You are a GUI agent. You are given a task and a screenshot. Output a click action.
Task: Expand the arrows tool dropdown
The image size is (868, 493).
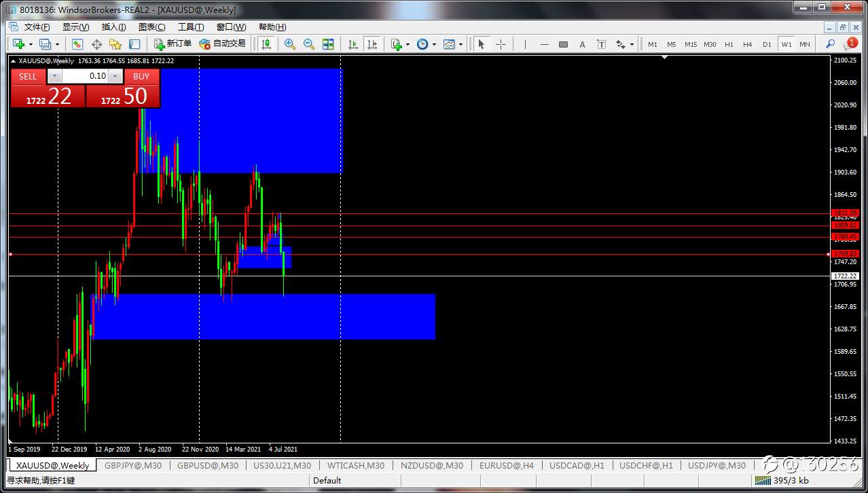632,44
